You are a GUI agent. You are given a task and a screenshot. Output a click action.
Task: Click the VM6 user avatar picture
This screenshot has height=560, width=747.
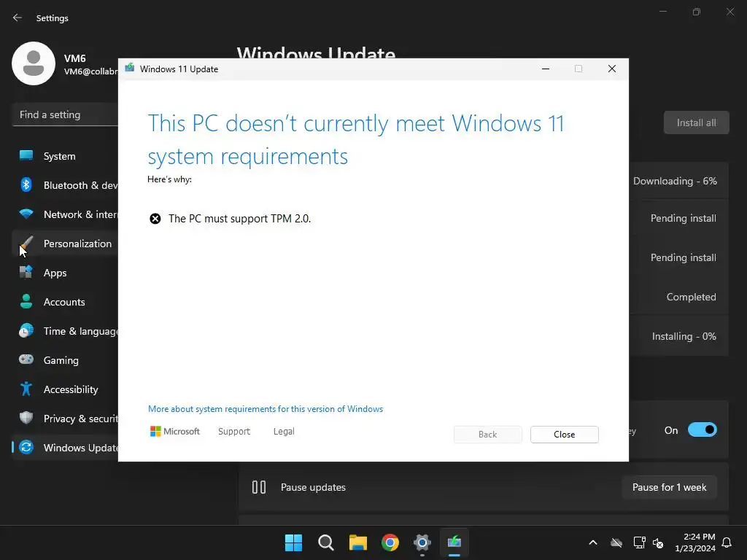(34, 63)
